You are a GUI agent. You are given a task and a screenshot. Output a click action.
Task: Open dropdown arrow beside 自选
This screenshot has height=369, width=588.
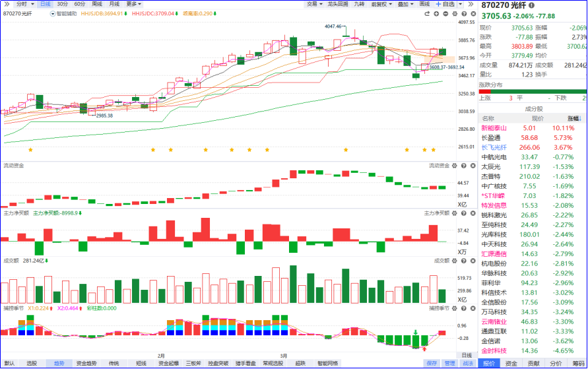pyautogui.click(x=461, y=4)
